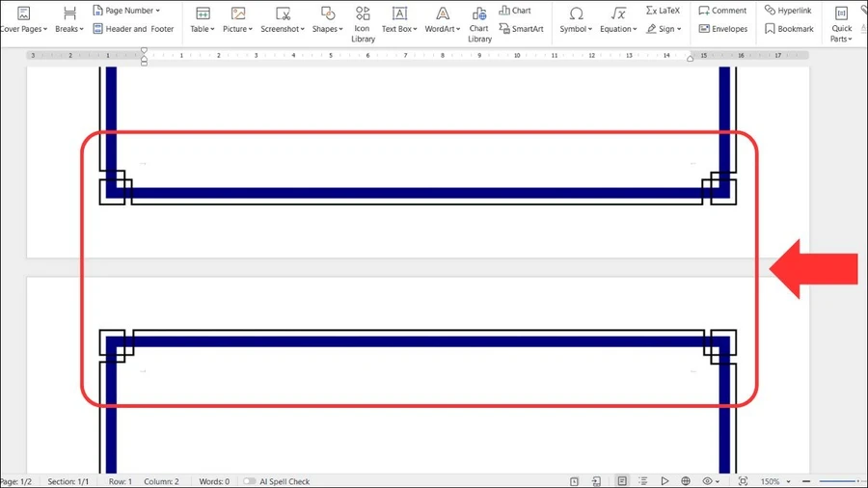The image size is (868, 488).
Task: Switch to Web Layout view
Action: (686, 481)
